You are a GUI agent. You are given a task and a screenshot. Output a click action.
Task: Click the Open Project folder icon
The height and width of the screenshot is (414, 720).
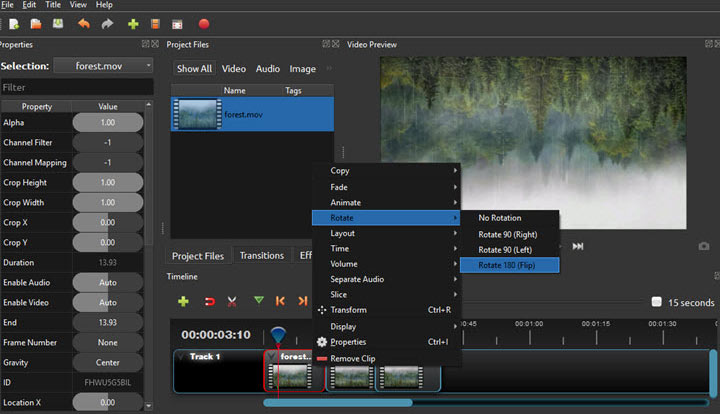click(36, 23)
